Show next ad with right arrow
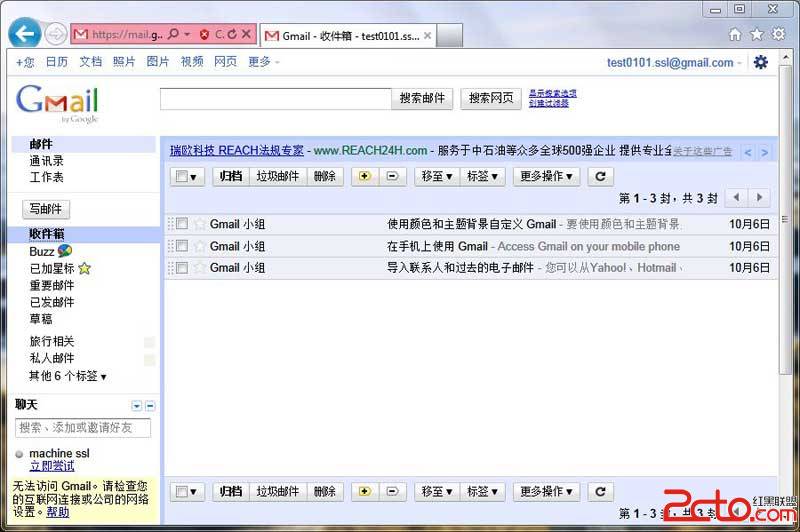The image size is (800, 532). click(x=764, y=153)
